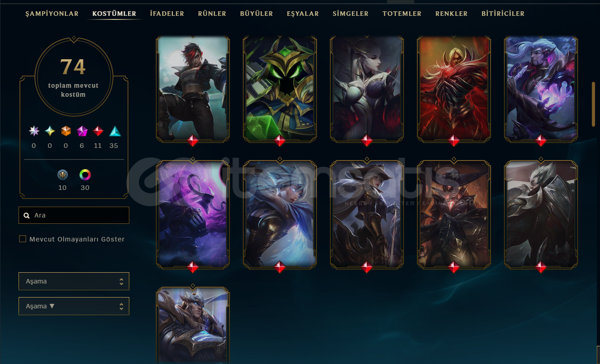Screen dimensions: 600x364
Task: Switch to the ŞAMPİYONLAR tab
Action: click(52, 14)
